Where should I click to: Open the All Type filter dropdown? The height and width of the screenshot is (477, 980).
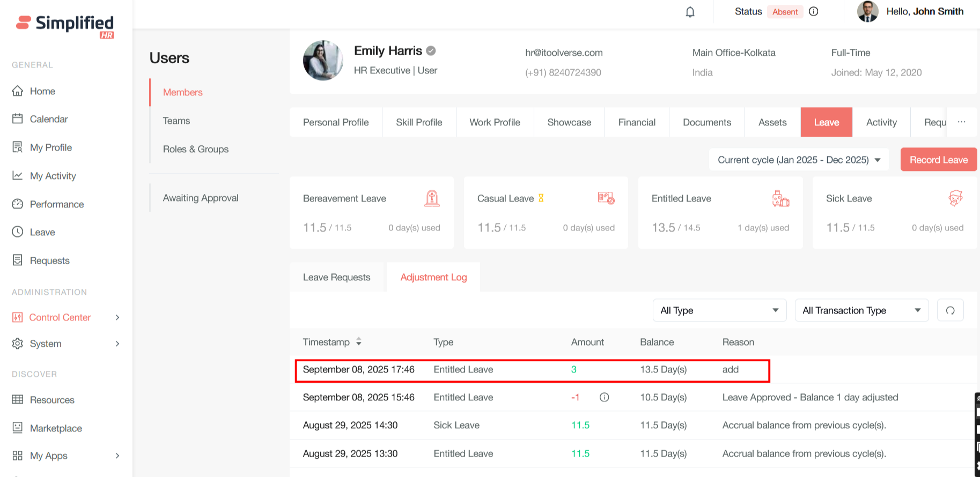(x=719, y=310)
